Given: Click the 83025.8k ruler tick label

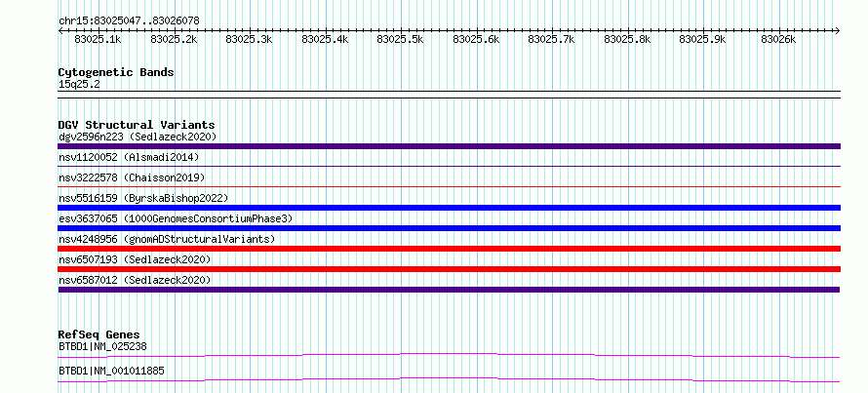Looking at the screenshot, I should pyautogui.click(x=627, y=40).
